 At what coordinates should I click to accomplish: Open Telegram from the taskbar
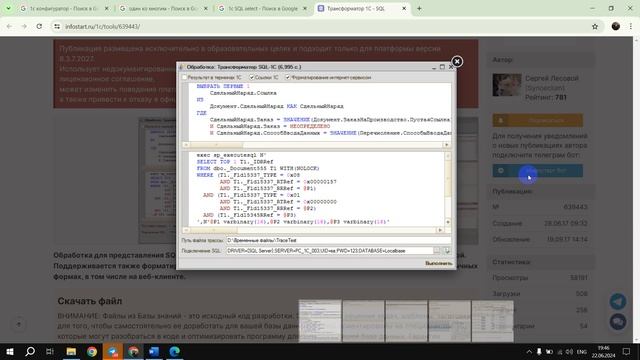pyautogui.click(x=113, y=351)
